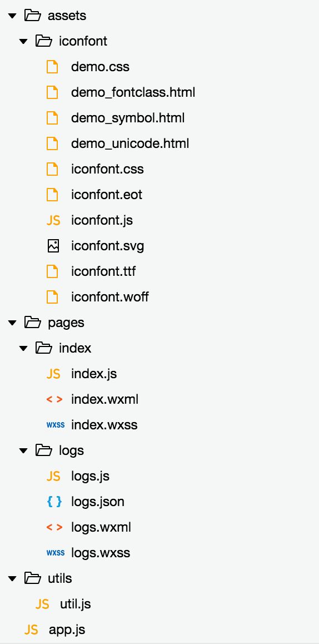Viewport: 319px width, 644px height.
Task: Open the iconfont.css file
Action: (107, 169)
